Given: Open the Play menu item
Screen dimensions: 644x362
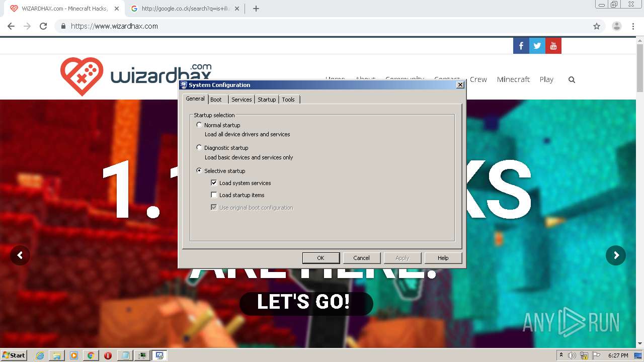Looking at the screenshot, I should [546, 79].
